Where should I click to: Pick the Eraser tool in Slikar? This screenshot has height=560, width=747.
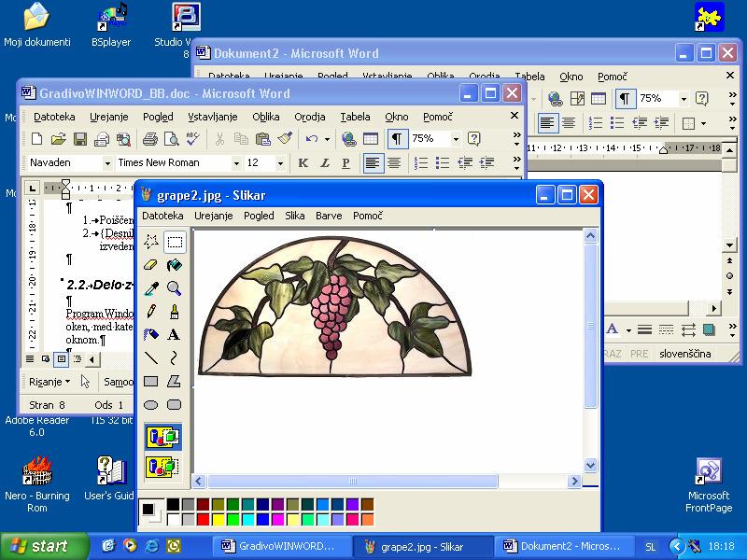(x=151, y=265)
